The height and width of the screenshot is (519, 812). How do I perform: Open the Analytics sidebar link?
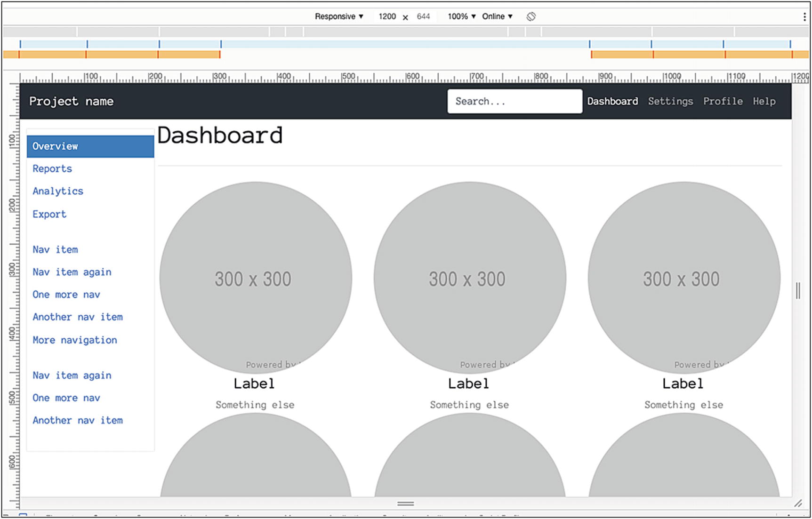point(58,192)
